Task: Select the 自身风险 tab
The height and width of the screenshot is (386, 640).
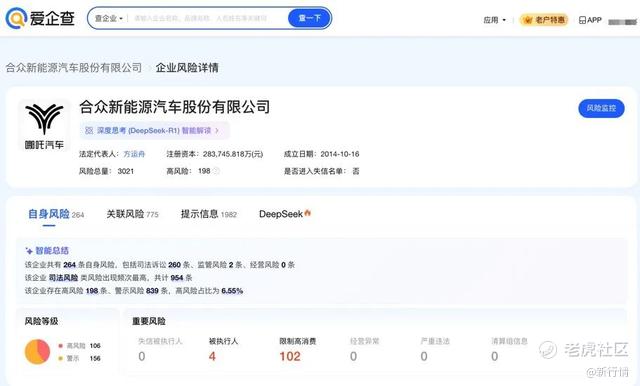Action: coord(56,214)
